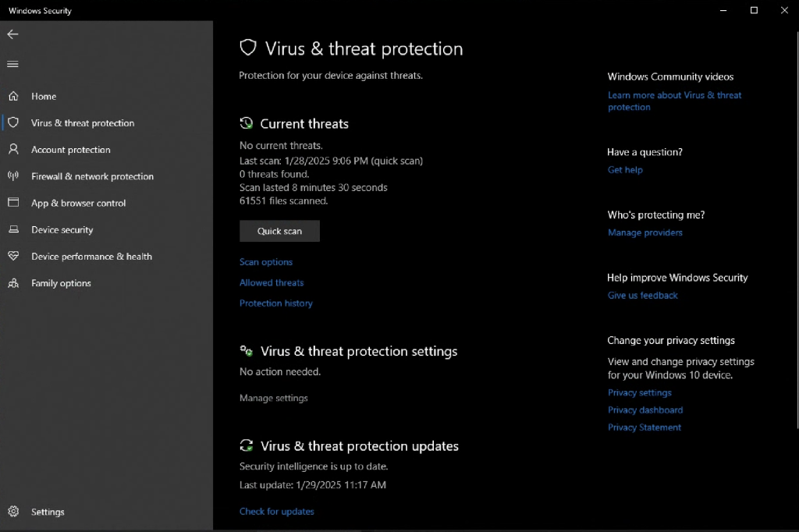
Task: Click the back arrow icon
Action: [12, 34]
